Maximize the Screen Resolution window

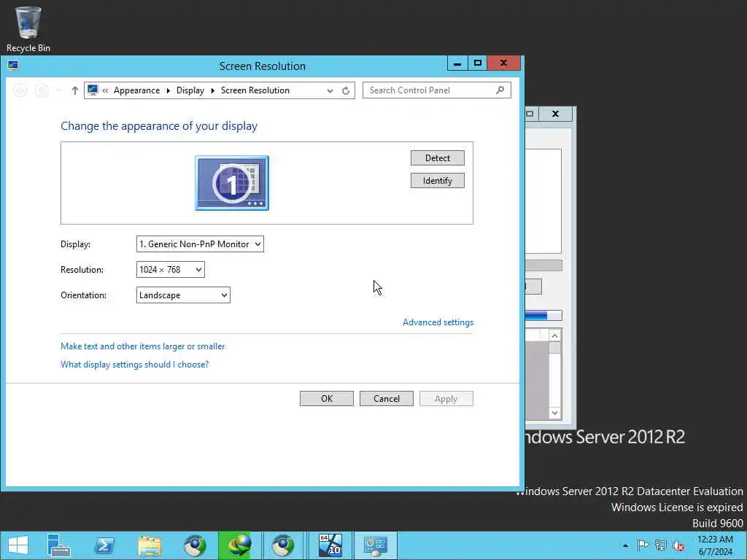click(x=478, y=63)
